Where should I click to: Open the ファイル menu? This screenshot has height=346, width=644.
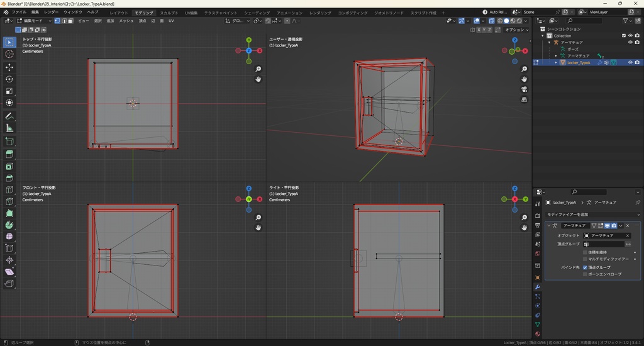click(19, 12)
